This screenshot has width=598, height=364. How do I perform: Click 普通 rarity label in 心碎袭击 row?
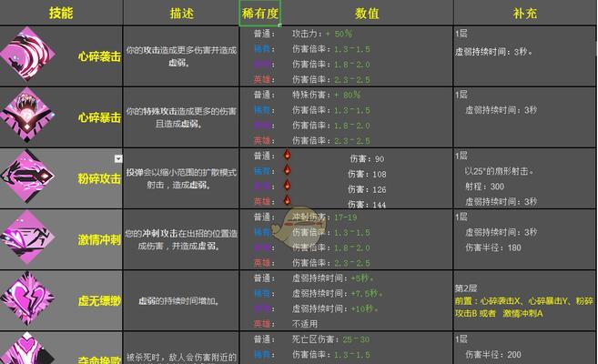[264, 34]
